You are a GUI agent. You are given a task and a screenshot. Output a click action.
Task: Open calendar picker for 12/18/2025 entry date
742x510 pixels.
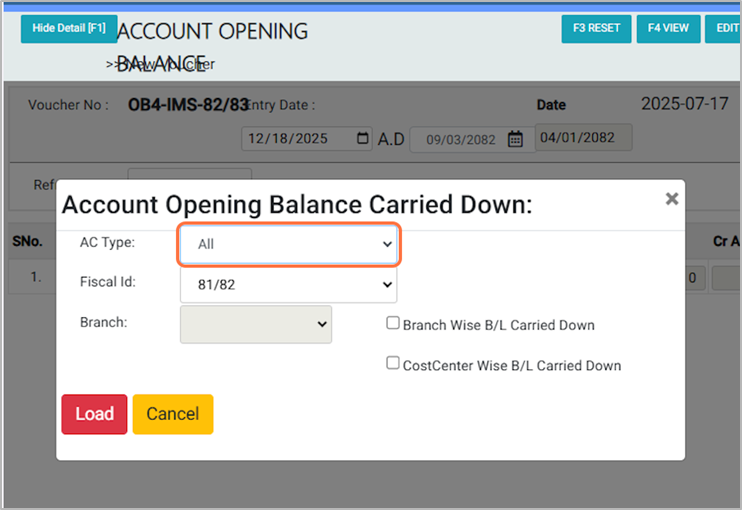click(x=362, y=139)
